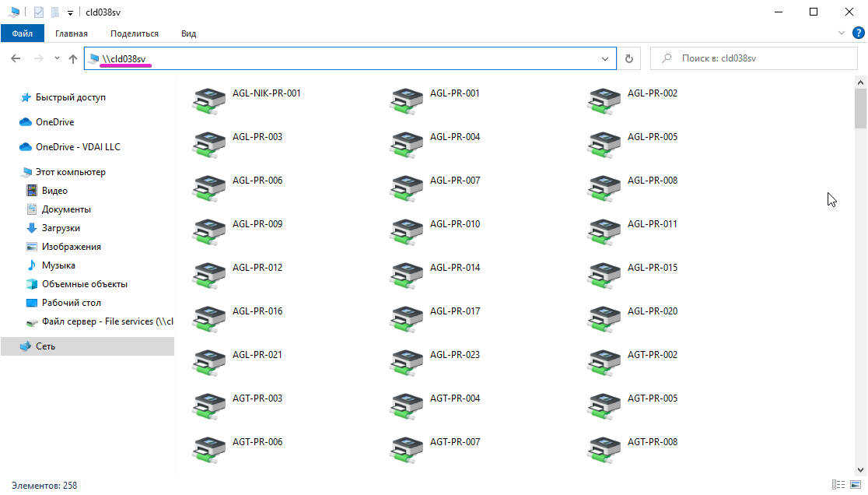Select the AGL-PR-005 printer icon
This screenshot has width=868, height=495.
tap(602, 143)
